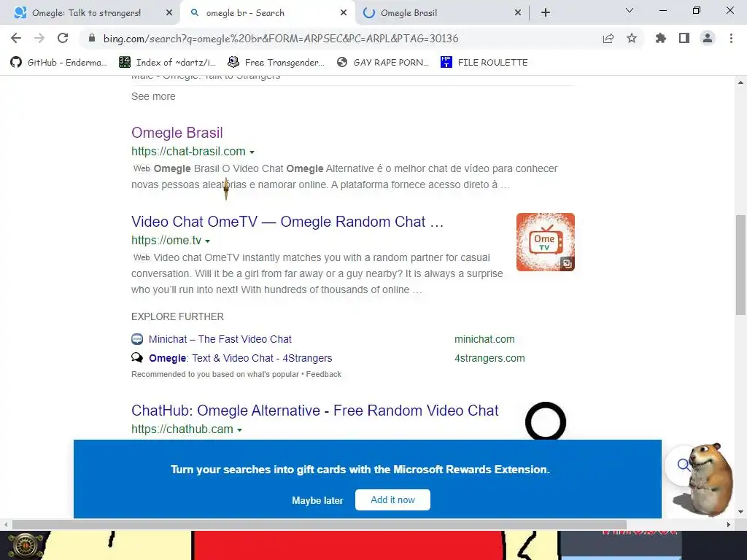Dismiss banner with 'Maybe later'
The height and width of the screenshot is (560, 747).
pos(317,500)
